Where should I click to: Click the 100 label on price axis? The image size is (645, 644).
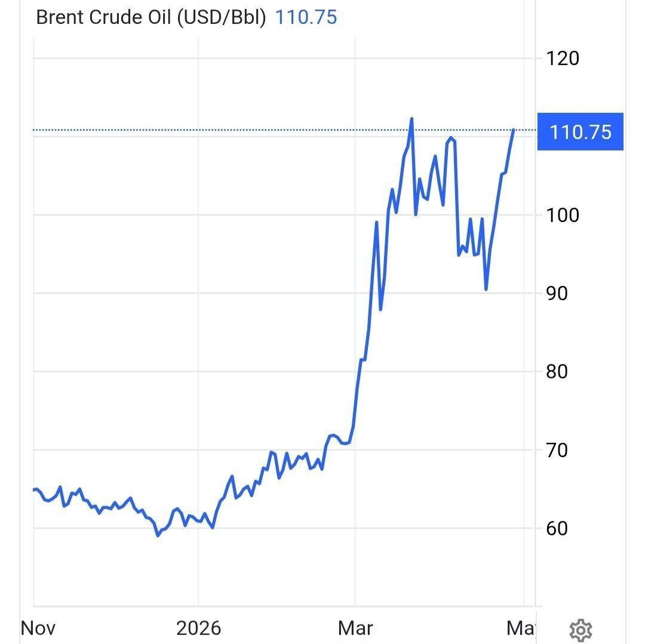click(x=562, y=215)
